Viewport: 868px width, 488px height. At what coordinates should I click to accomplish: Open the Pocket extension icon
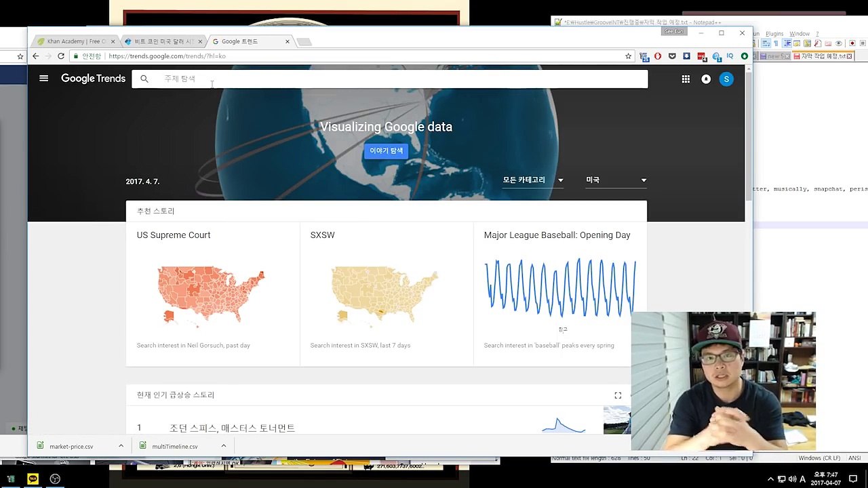[672, 56]
